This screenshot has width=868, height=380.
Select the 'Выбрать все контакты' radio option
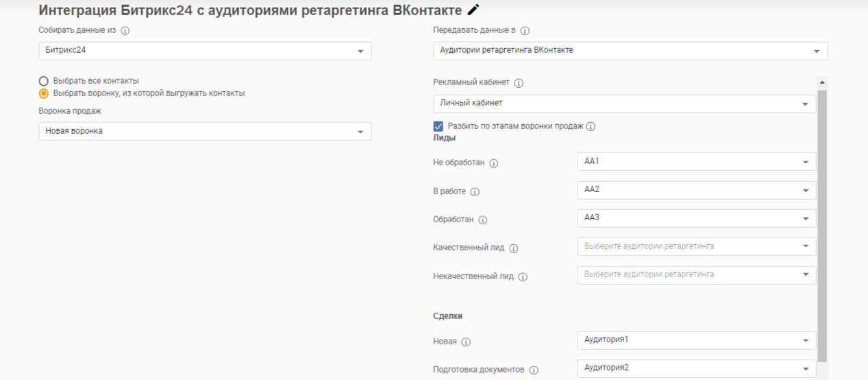(44, 81)
